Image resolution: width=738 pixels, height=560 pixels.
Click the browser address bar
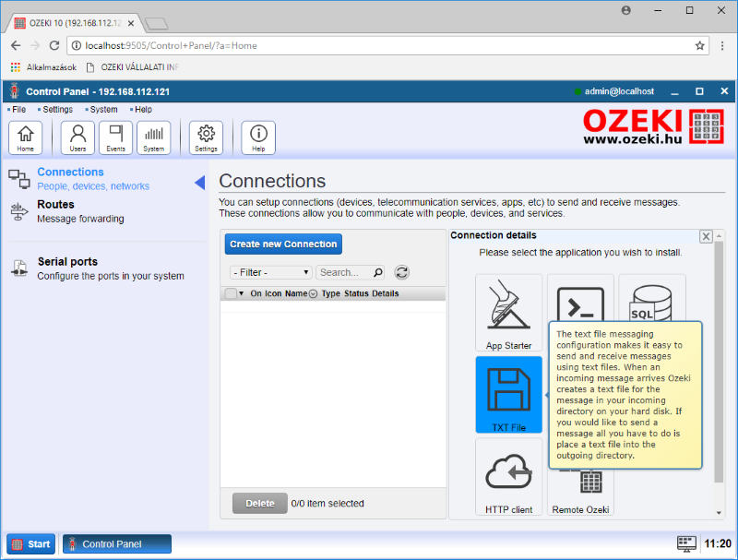(387, 45)
